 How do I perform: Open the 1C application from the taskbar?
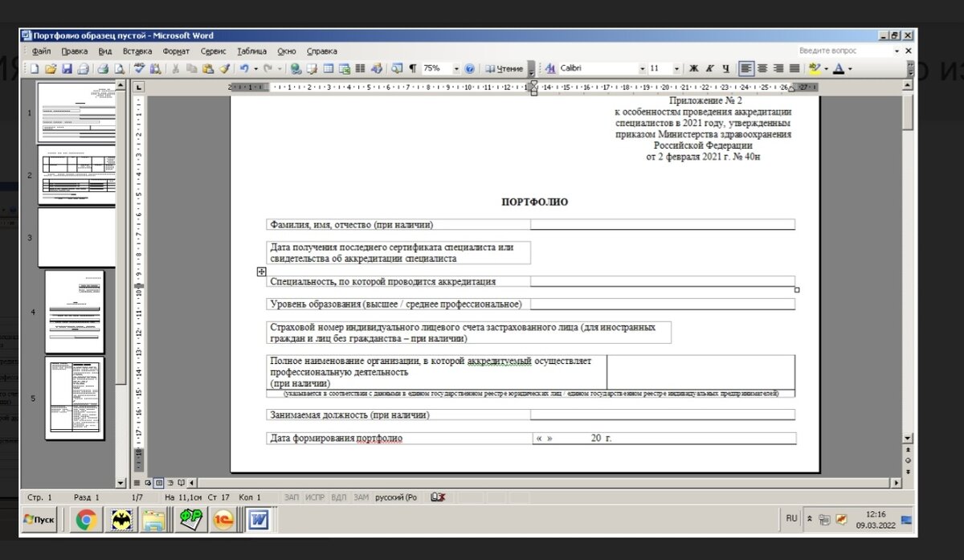(223, 521)
